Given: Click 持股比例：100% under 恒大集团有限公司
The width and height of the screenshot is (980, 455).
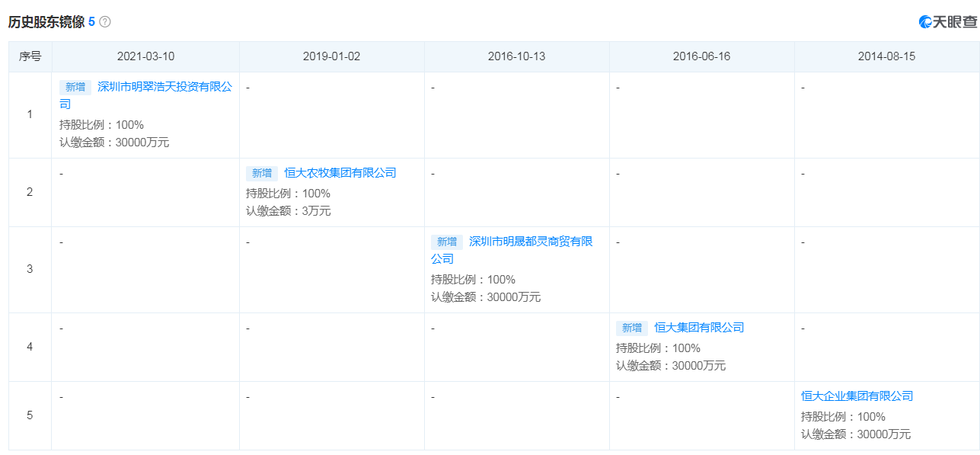Looking at the screenshot, I should [658, 348].
